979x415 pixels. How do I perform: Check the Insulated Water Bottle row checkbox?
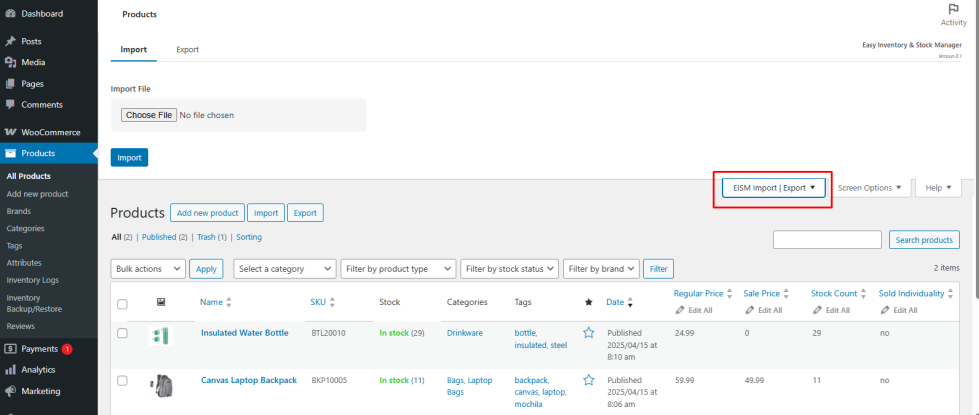point(123,333)
